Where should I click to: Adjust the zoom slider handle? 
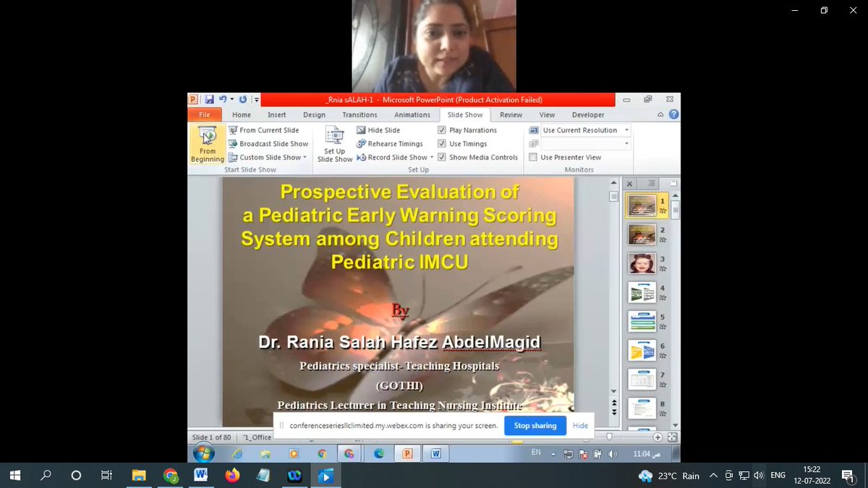[609, 437]
